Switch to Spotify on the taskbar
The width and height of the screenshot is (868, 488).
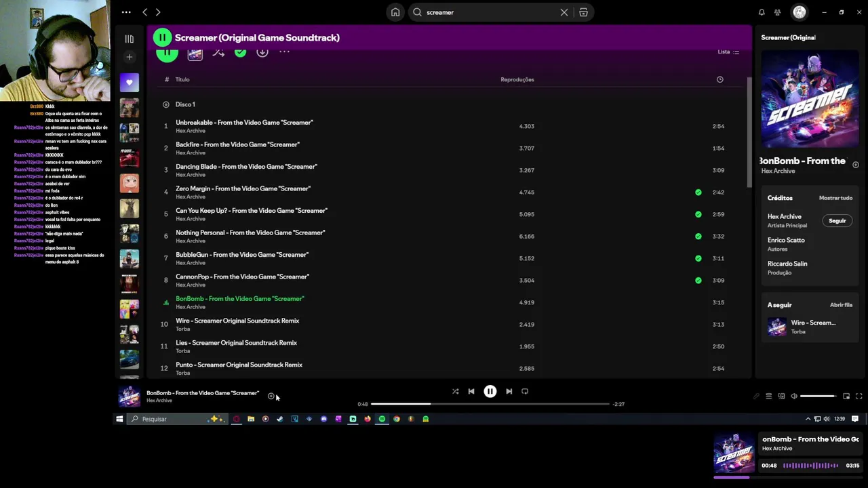[x=382, y=419]
